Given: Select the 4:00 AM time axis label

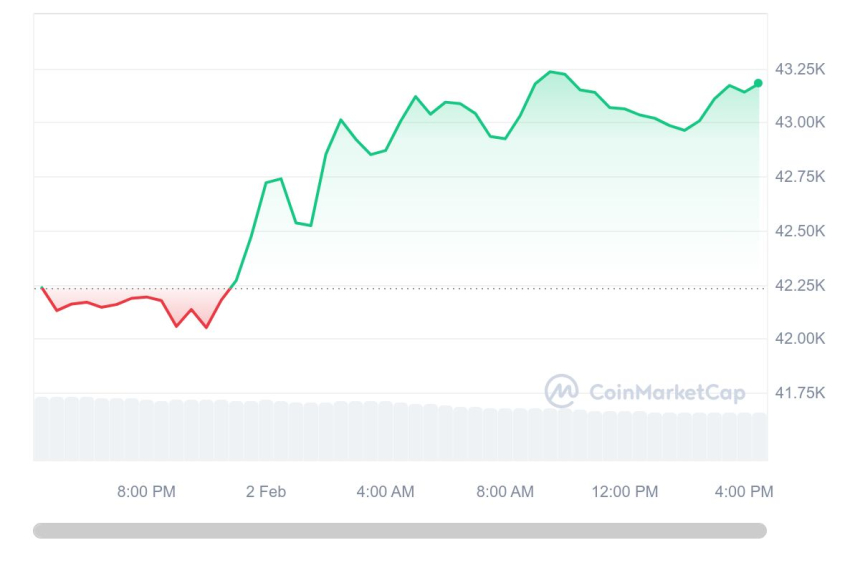Looking at the screenshot, I should pyautogui.click(x=385, y=492).
